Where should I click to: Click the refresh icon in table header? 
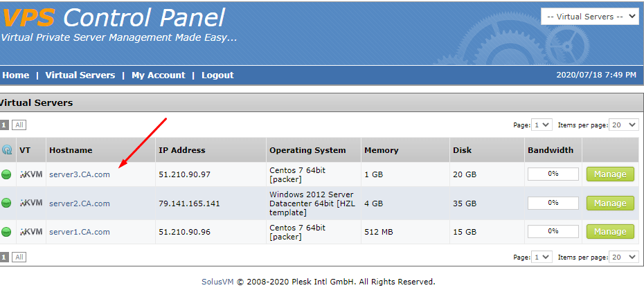click(x=7, y=150)
